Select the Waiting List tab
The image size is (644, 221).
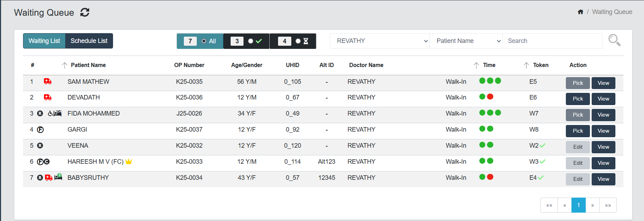coord(44,41)
